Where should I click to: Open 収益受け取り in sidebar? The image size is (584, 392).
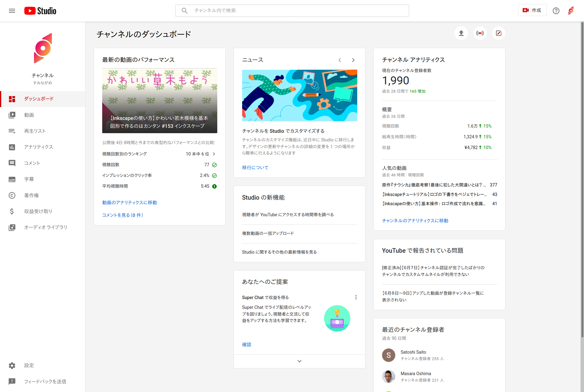point(43,211)
